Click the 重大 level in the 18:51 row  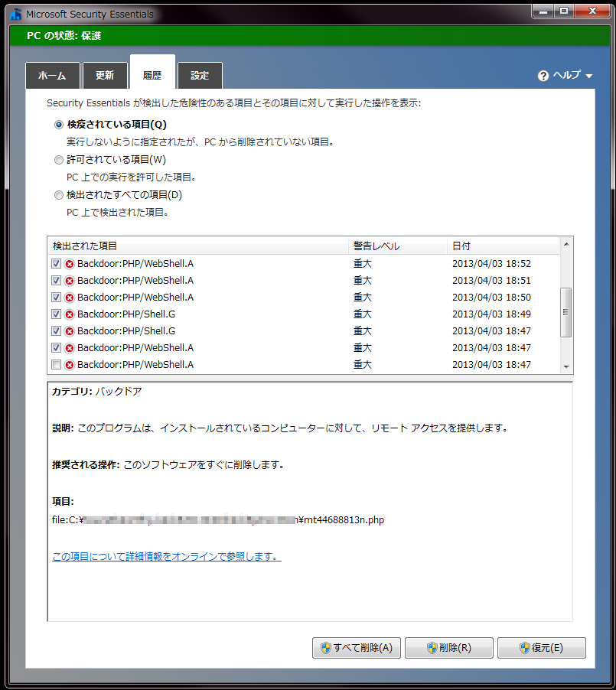pyautogui.click(x=363, y=280)
